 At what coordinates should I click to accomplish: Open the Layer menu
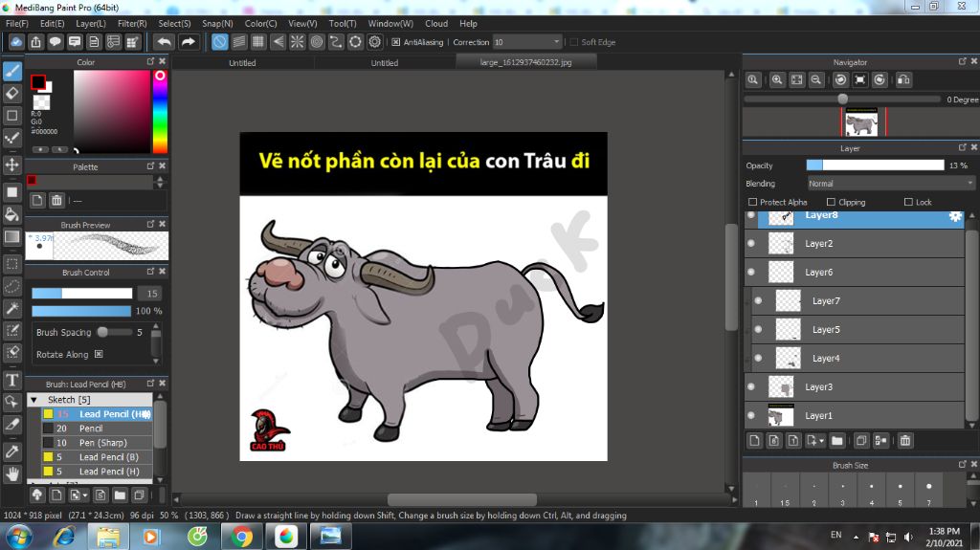click(x=91, y=23)
